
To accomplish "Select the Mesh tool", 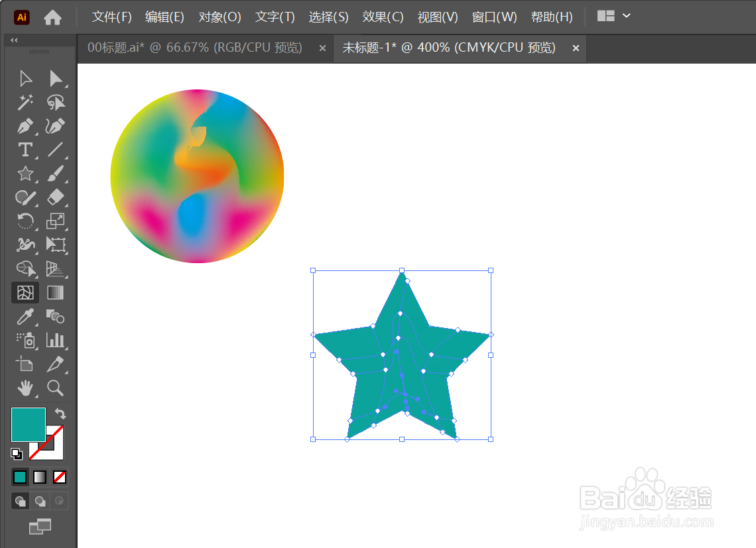I will click(26, 293).
